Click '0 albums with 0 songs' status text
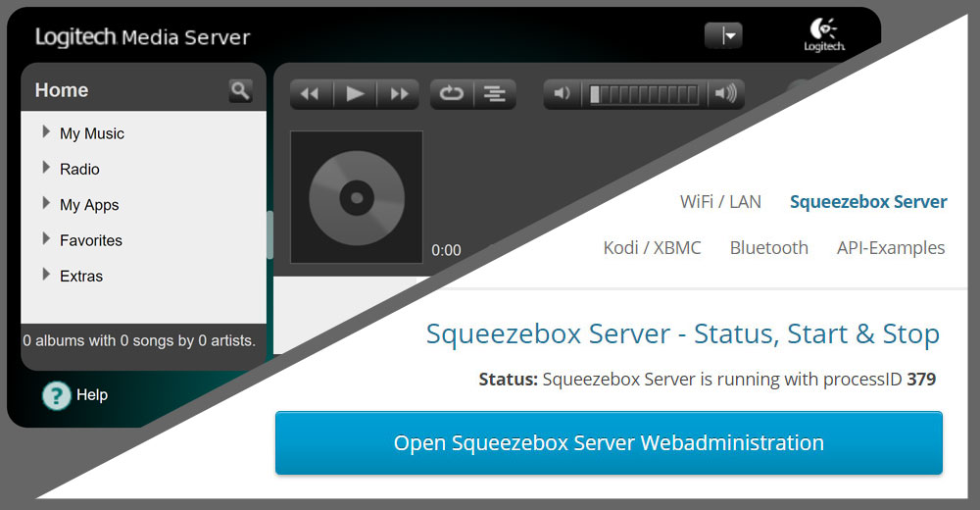The width and height of the screenshot is (980, 510). click(139, 341)
